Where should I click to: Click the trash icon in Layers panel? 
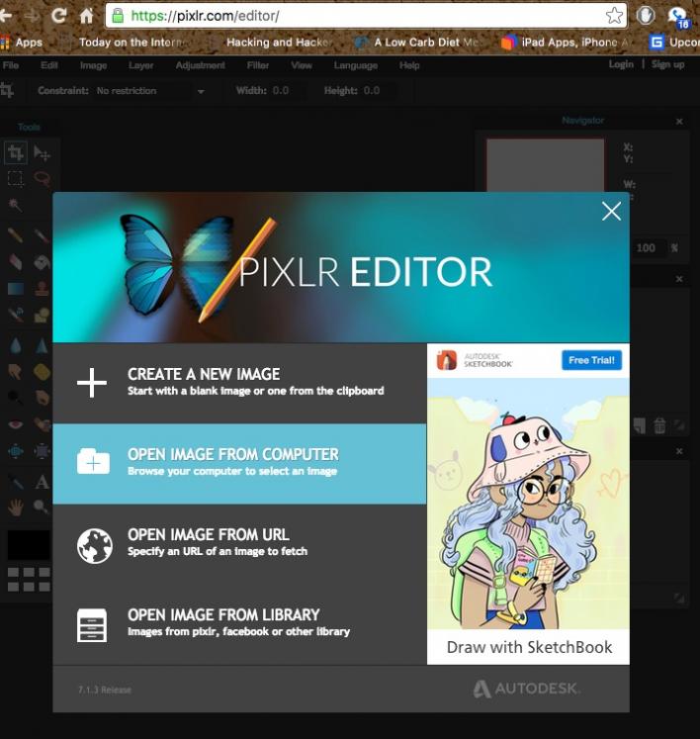pyautogui.click(x=659, y=425)
